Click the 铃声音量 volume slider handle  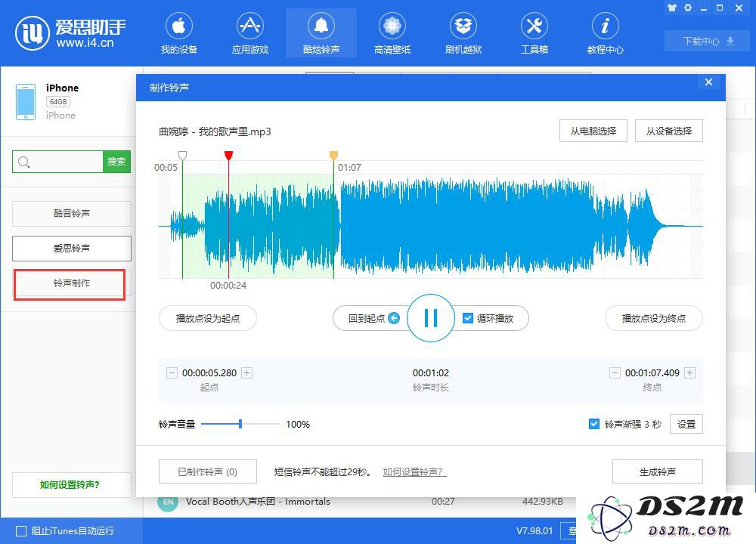tap(240, 424)
